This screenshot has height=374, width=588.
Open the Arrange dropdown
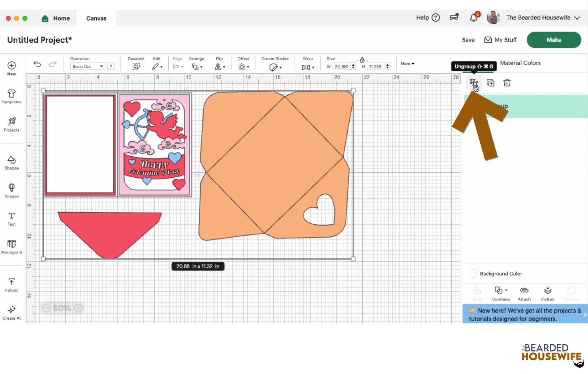[x=197, y=67]
